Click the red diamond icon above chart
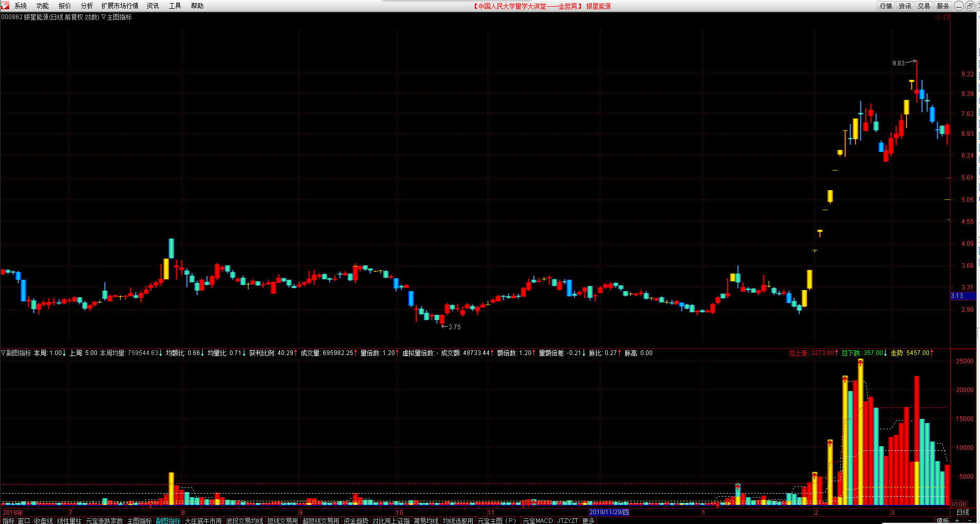This screenshot has height=524, width=980. pyautogui.click(x=938, y=17)
